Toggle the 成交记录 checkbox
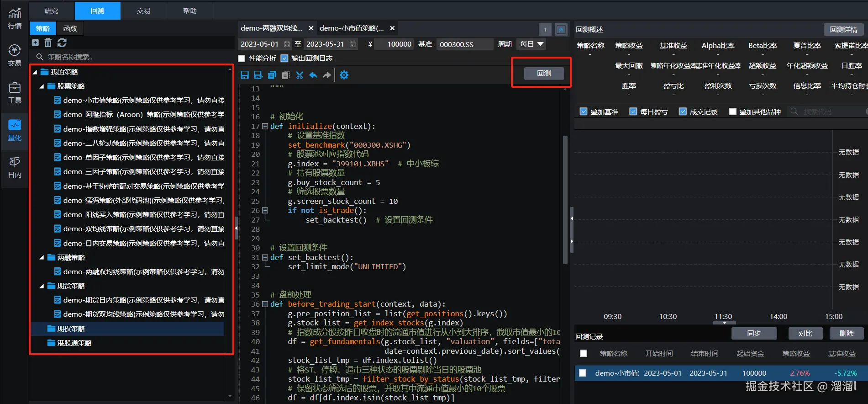 click(683, 112)
